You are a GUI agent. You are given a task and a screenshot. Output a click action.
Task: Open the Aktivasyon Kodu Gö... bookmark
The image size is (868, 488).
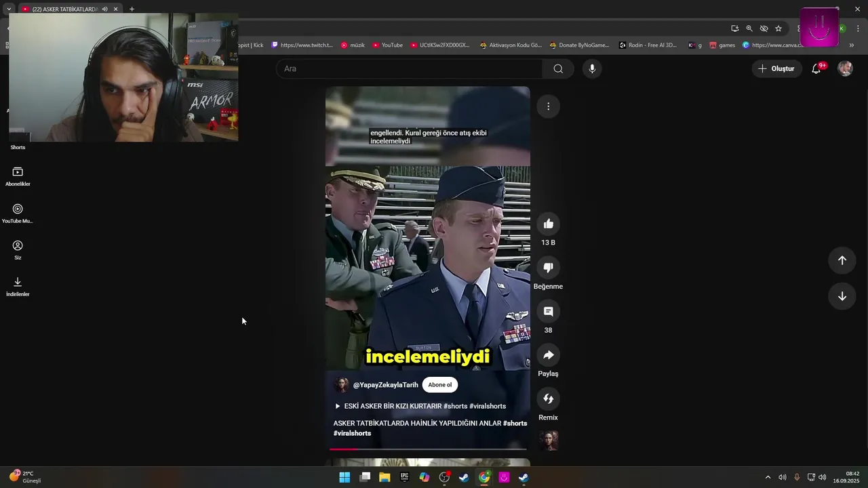pos(511,45)
